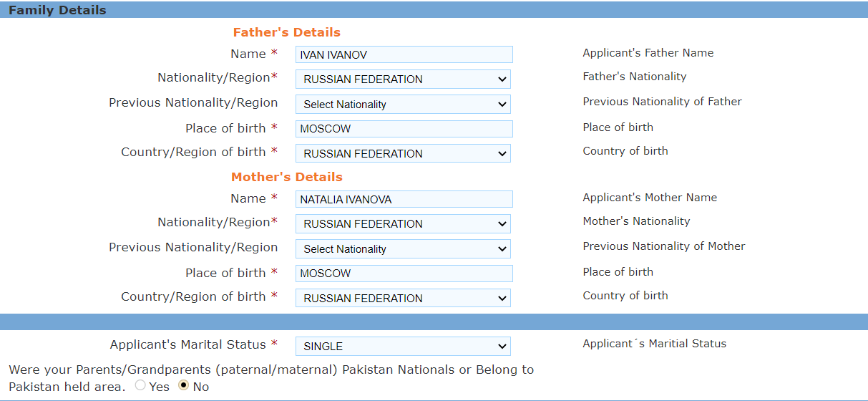Click the Mother's Details heading
This screenshot has width=868, height=401.
[286, 177]
